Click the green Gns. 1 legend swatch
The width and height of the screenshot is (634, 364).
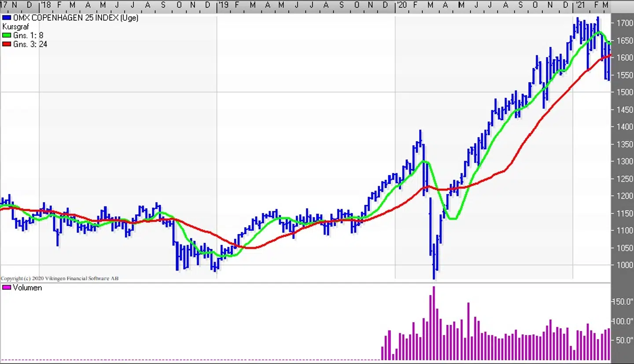pyautogui.click(x=7, y=36)
